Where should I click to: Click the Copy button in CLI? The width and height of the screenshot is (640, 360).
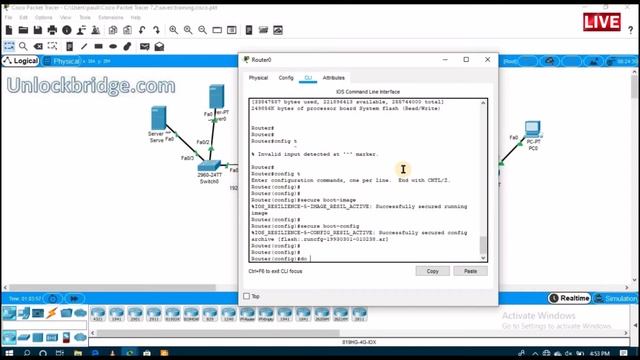[x=432, y=271]
